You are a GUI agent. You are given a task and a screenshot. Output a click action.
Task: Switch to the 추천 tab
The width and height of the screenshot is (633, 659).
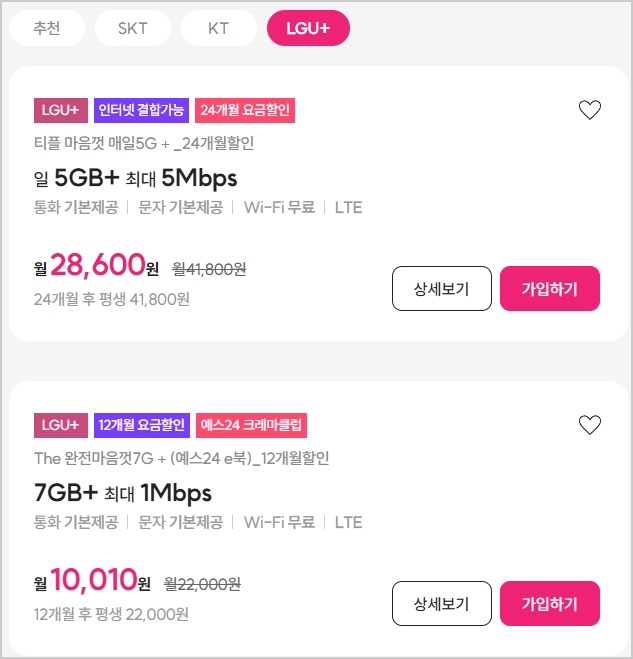point(46,28)
